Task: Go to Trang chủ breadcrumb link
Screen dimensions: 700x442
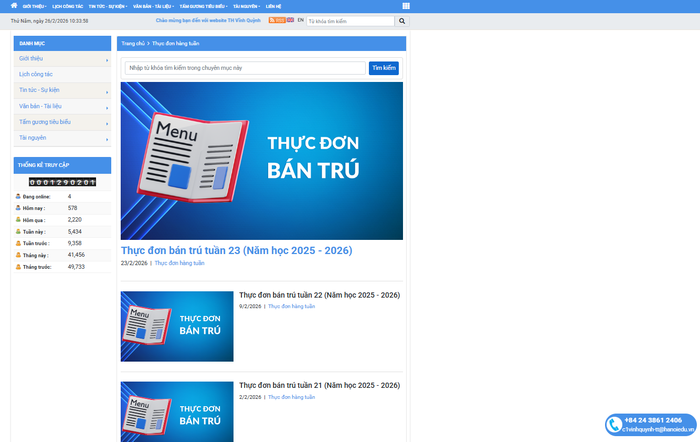Action: point(133,43)
